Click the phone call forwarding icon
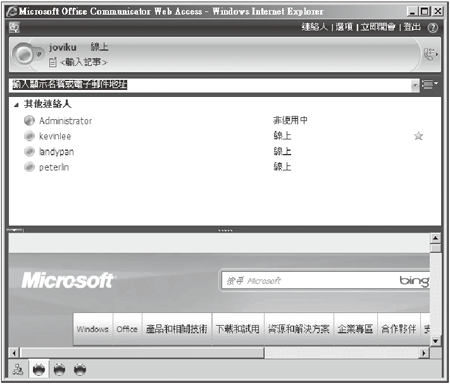This screenshot has width=450, height=384. [x=430, y=54]
